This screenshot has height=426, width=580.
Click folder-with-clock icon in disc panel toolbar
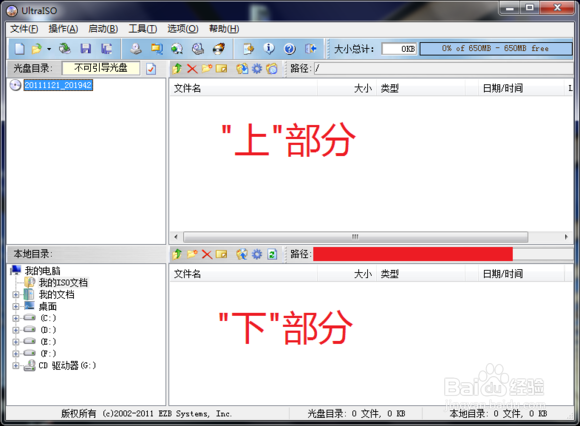pos(272,68)
